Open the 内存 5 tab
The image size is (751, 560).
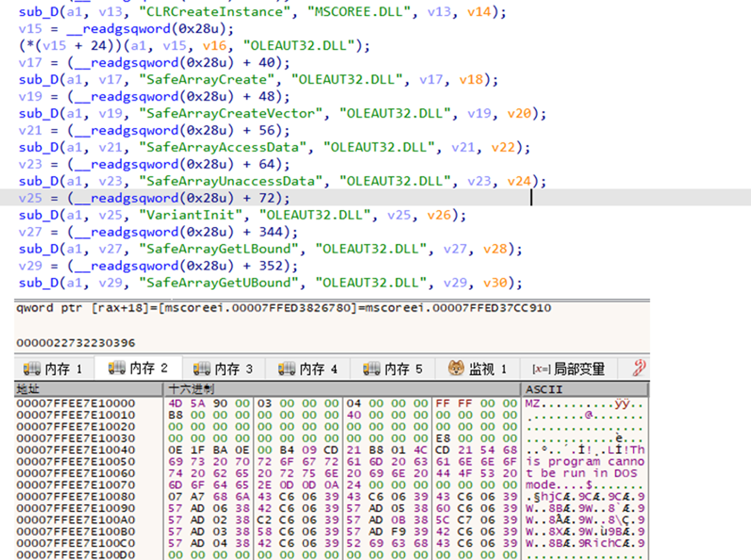(392, 369)
